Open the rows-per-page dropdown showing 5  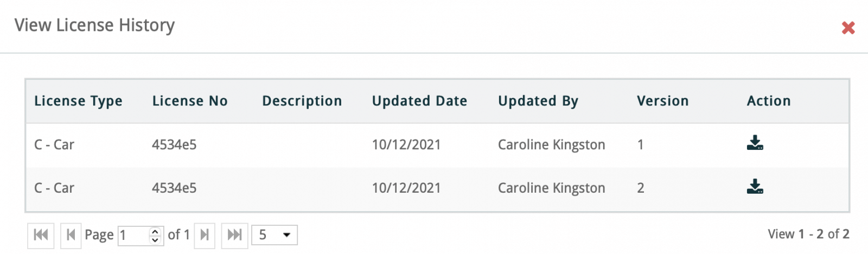(275, 235)
